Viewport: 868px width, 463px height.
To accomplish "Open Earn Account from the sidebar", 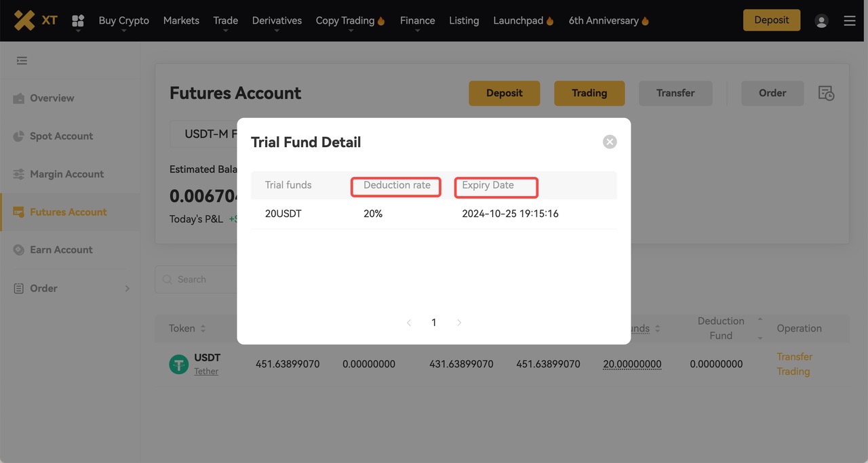I will (x=61, y=250).
